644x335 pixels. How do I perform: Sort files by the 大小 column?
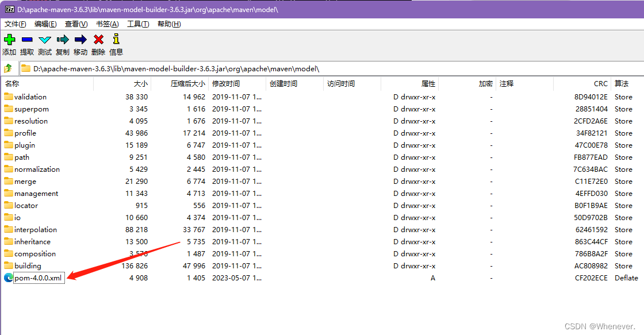141,83
